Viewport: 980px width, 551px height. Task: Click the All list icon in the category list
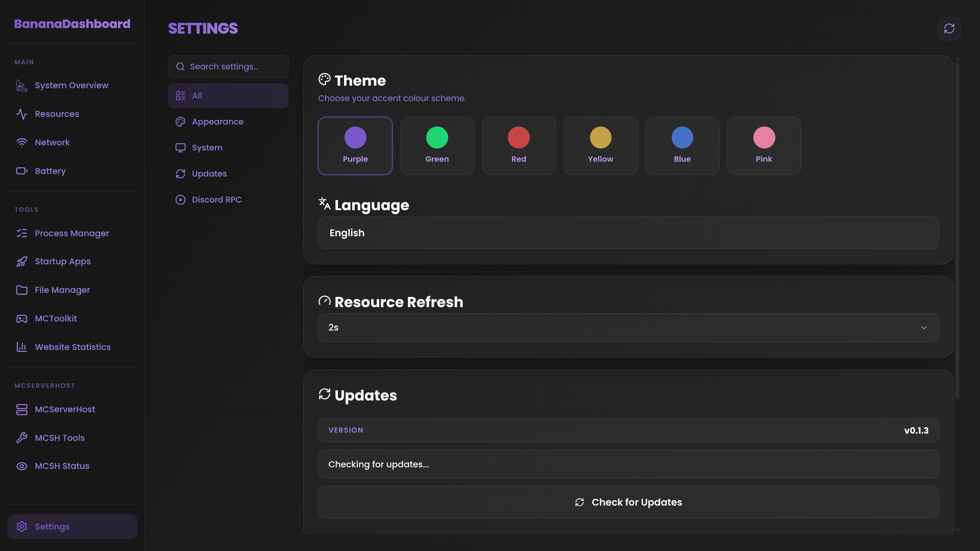tap(180, 96)
